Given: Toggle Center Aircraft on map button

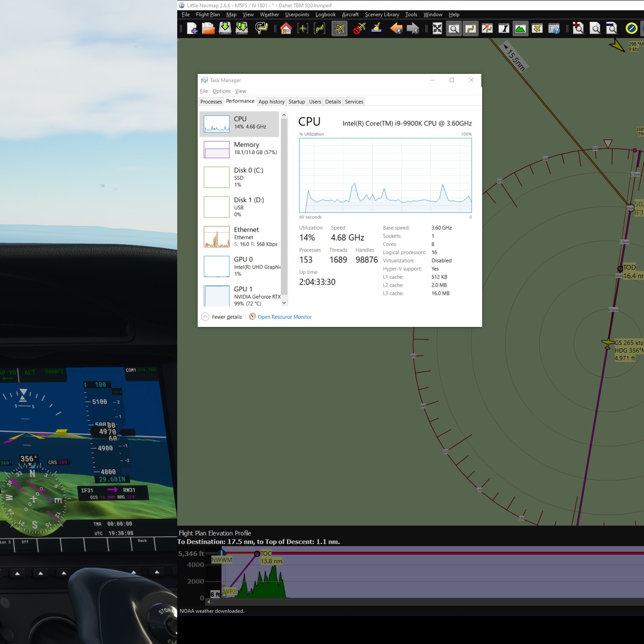Looking at the screenshot, I should 340,29.
